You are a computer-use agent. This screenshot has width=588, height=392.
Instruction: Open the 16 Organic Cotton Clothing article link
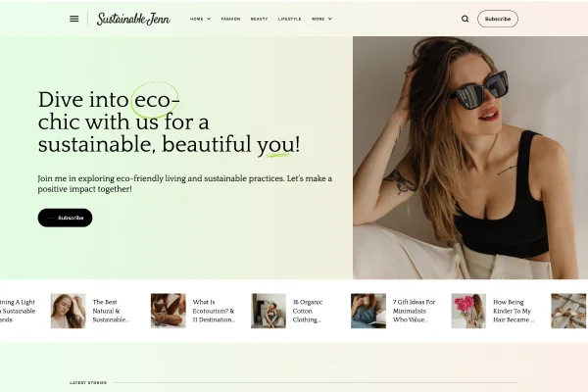[308, 311]
